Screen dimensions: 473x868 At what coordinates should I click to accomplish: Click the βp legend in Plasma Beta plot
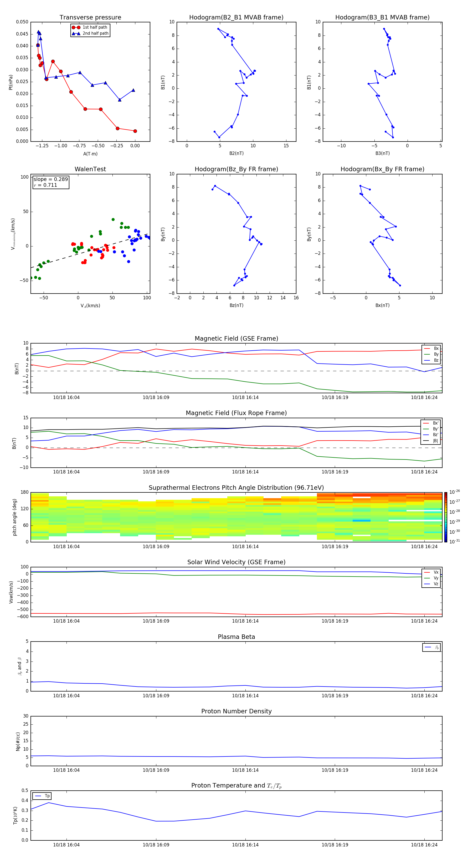(431, 647)
